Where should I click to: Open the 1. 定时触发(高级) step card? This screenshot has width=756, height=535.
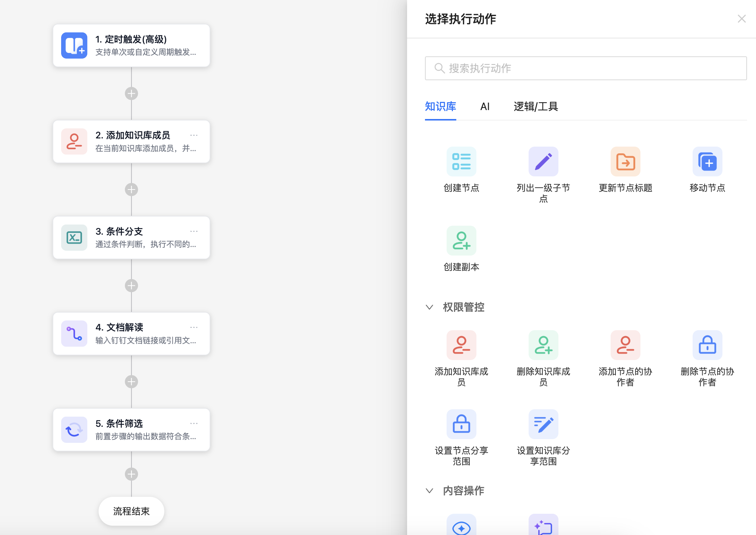[131, 46]
